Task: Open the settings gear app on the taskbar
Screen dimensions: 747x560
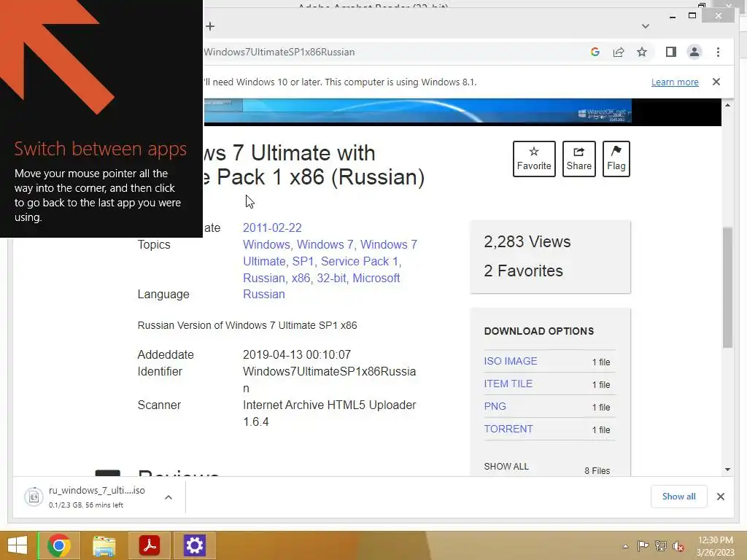Action: pyautogui.click(x=194, y=545)
